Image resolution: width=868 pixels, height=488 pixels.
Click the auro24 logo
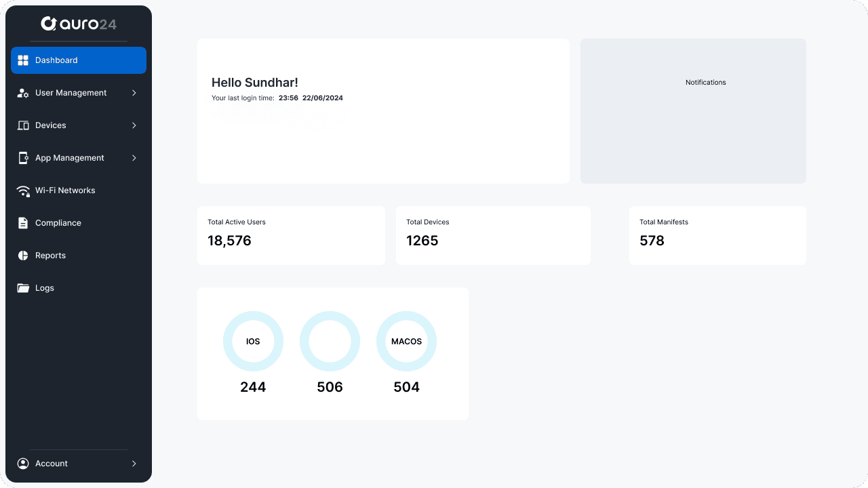tap(79, 23)
